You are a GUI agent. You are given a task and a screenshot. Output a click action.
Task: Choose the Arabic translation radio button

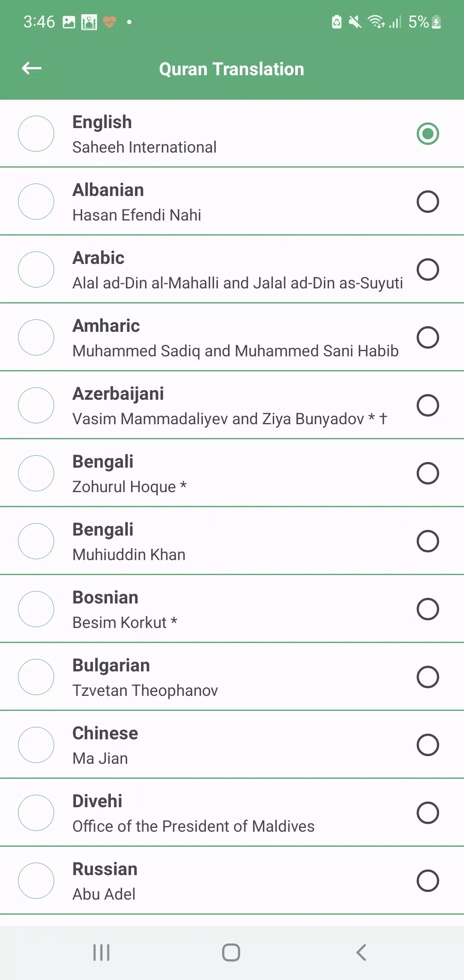428,269
